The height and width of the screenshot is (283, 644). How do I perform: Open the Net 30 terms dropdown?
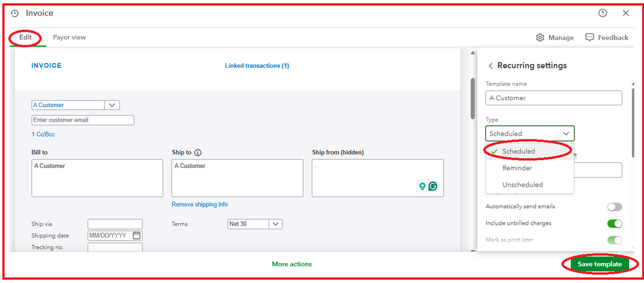click(x=276, y=224)
